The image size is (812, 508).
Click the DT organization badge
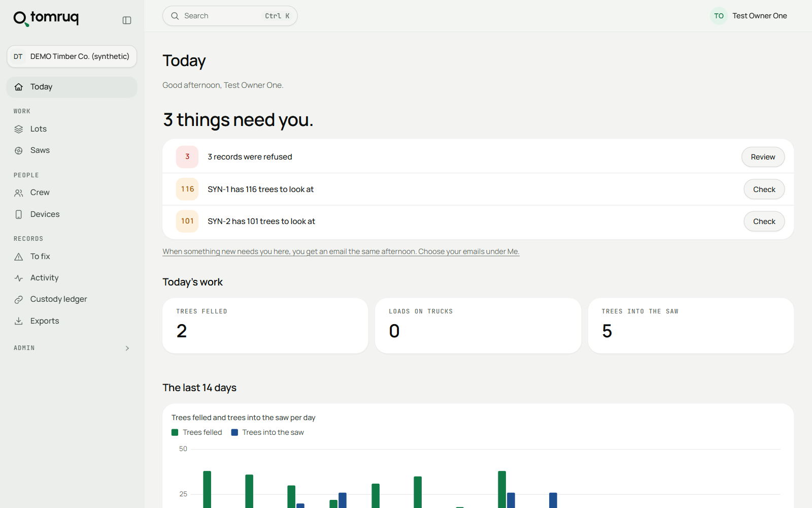18,56
